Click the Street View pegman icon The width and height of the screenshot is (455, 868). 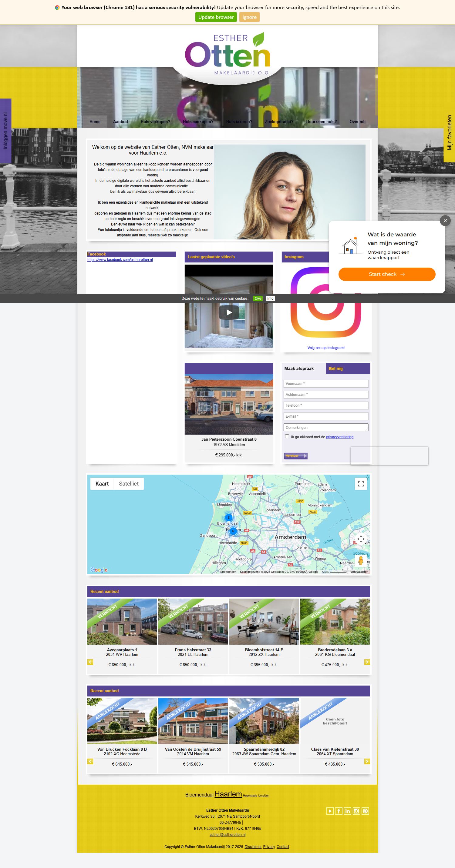coord(361,561)
